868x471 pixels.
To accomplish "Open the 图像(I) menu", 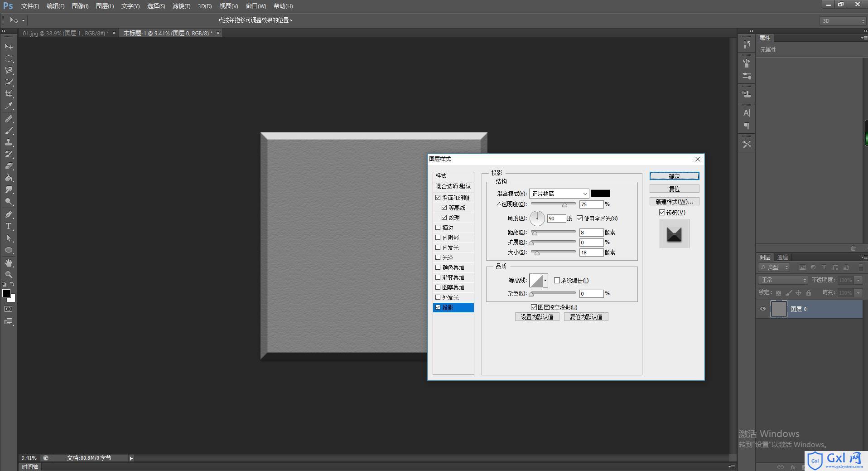I will (80, 6).
